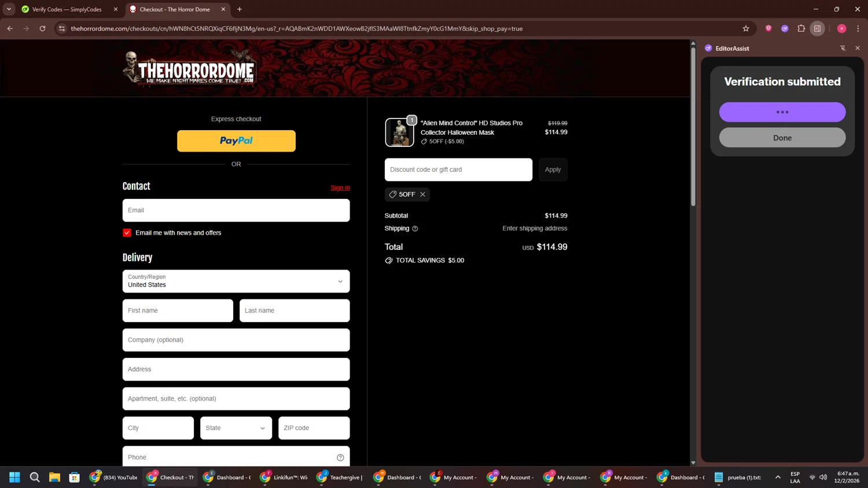Open Chrome's three-dot menu
Image resolution: width=868 pixels, height=488 pixels.
pos(858,28)
